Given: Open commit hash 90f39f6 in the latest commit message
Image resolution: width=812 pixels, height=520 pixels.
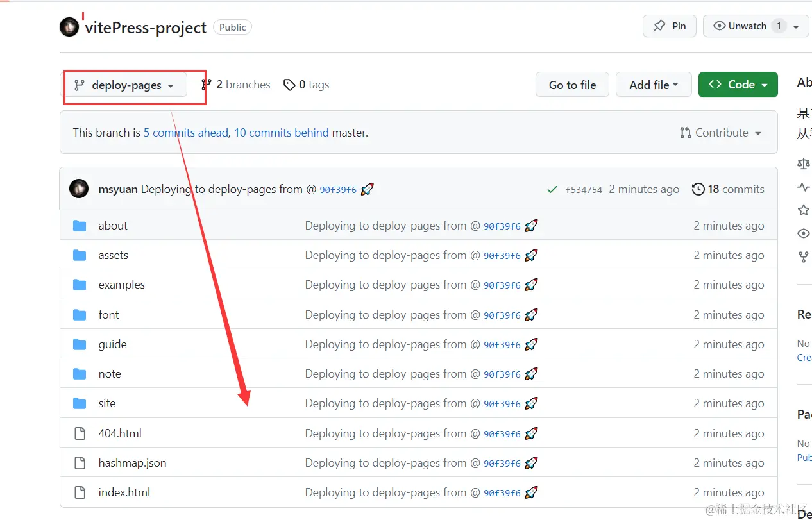Looking at the screenshot, I should (338, 190).
